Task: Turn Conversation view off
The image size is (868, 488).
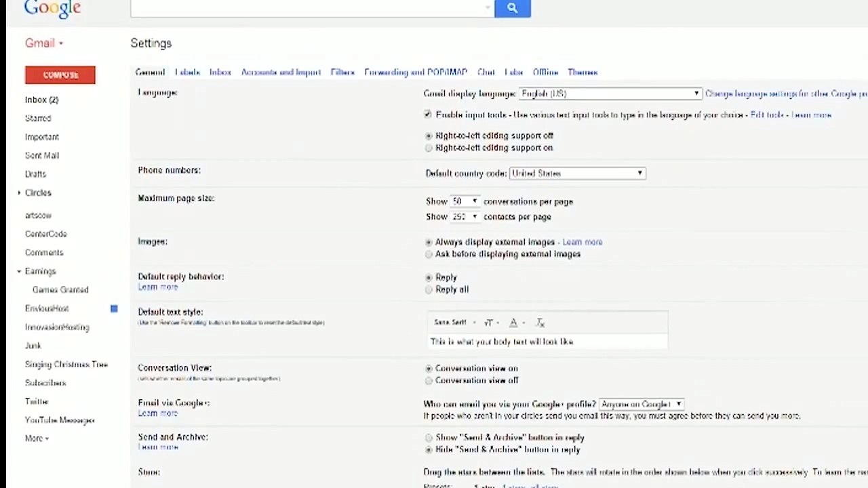Action: point(428,381)
